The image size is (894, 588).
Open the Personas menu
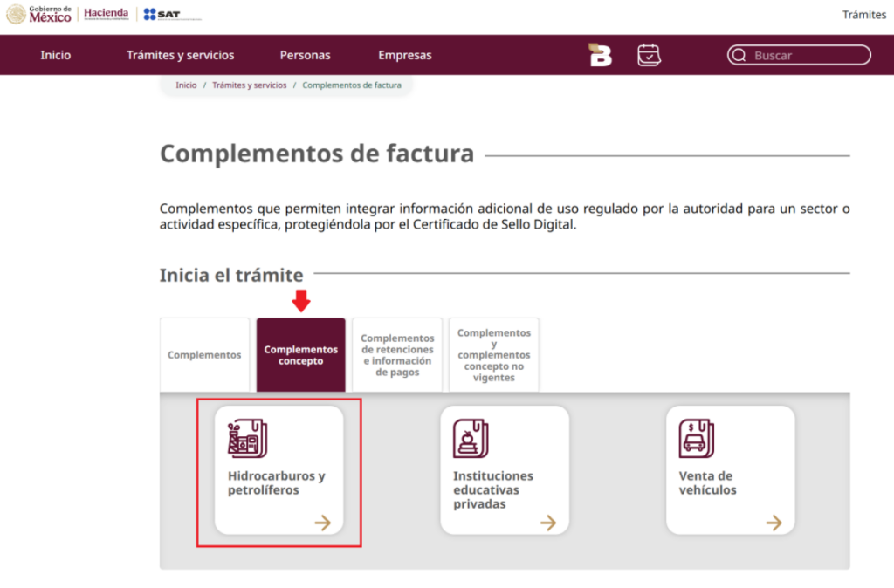pos(305,55)
